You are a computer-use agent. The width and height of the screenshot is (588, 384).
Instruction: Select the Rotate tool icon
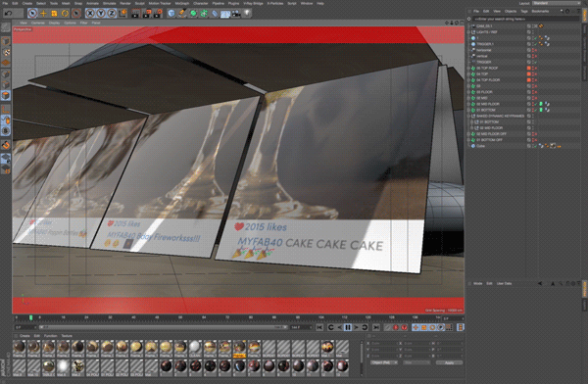point(65,14)
